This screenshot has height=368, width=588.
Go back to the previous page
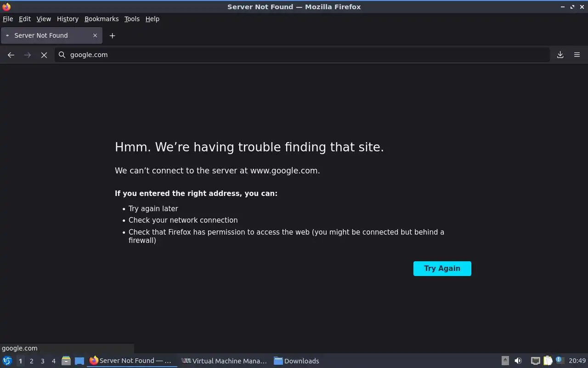11,55
